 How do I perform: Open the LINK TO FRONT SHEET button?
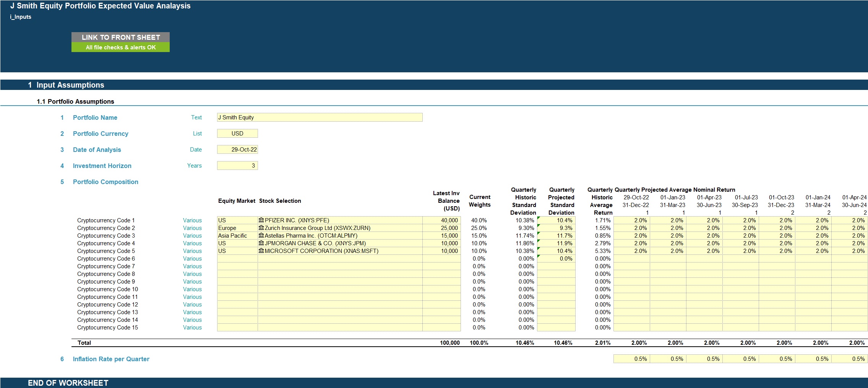coord(120,37)
